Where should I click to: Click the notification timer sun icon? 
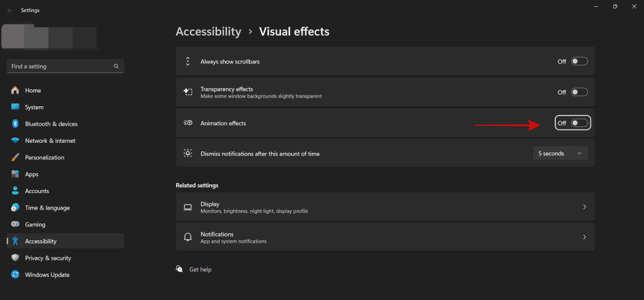(x=187, y=153)
